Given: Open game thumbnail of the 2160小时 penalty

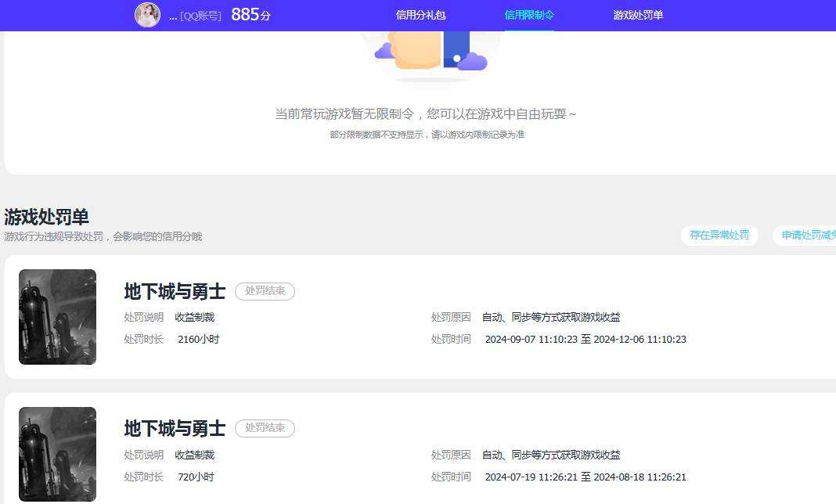Looking at the screenshot, I should 58,317.
